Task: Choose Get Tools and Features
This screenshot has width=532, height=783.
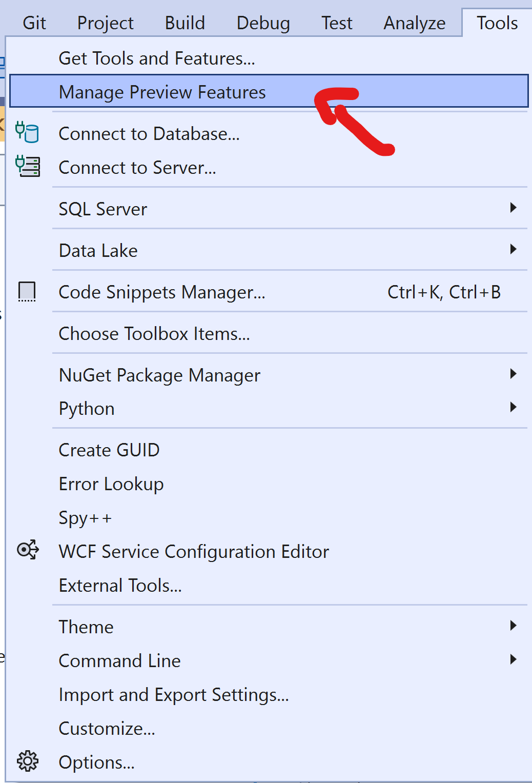Action: point(157,58)
